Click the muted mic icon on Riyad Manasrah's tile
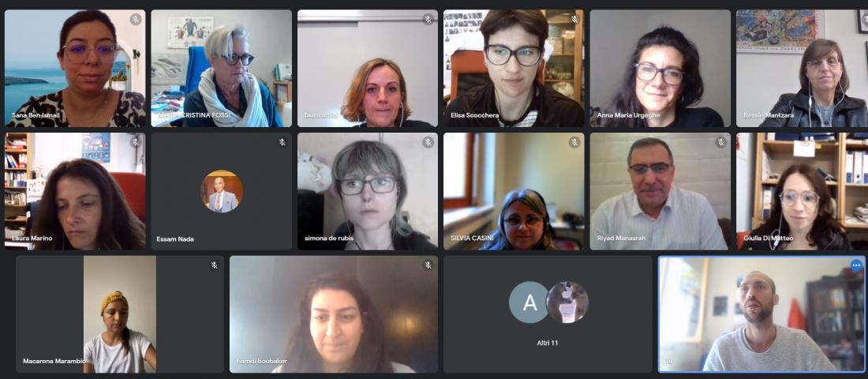Image resolution: width=868 pixels, height=379 pixels. pyautogui.click(x=720, y=142)
